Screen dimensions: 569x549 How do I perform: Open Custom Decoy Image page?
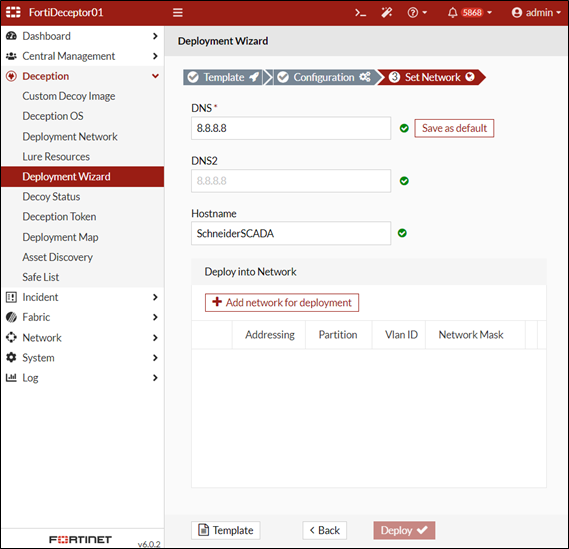(x=69, y=96)
